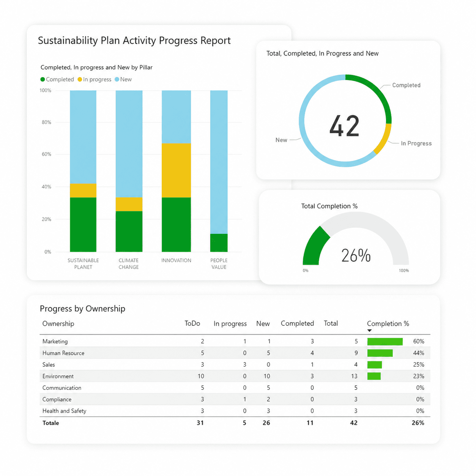Select the Environment row label
The image size is (476, 476).
(x=58, y=376)
